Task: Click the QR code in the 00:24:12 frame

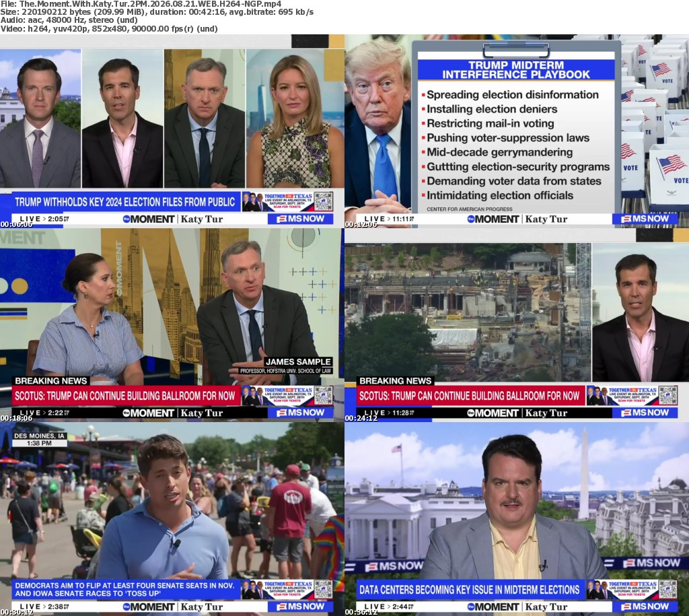Action: pos(667,395)
